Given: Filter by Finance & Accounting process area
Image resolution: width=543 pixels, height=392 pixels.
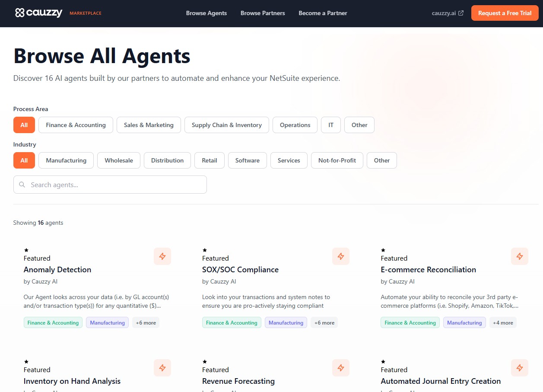Looking at the screenshot, I should click(x=76, y=125).
